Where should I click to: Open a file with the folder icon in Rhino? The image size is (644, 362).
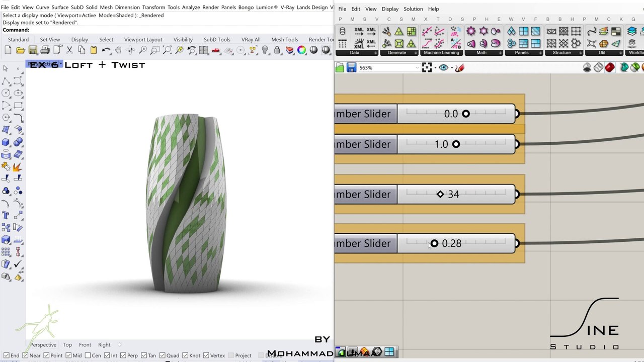coord(21,50)
